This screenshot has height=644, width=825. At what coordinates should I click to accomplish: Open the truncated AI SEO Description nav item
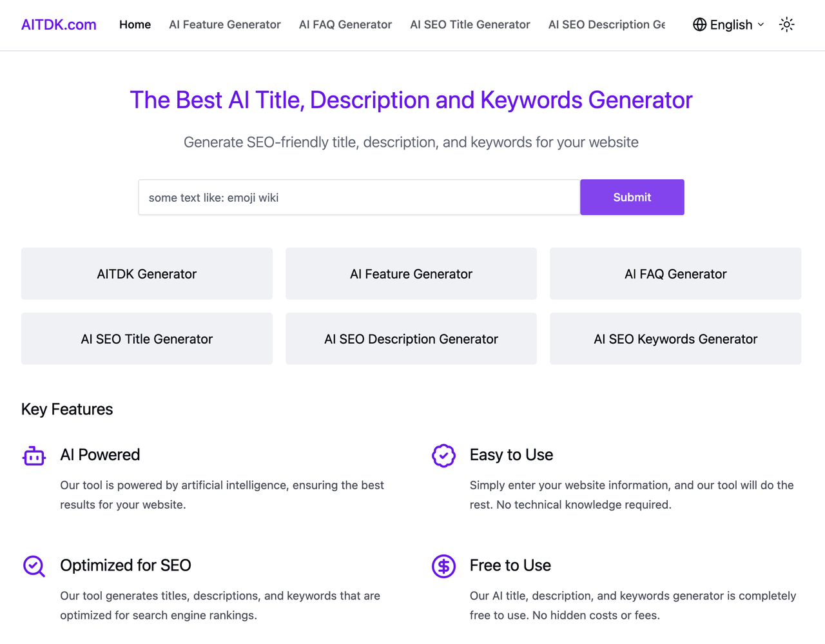(607, 24)
